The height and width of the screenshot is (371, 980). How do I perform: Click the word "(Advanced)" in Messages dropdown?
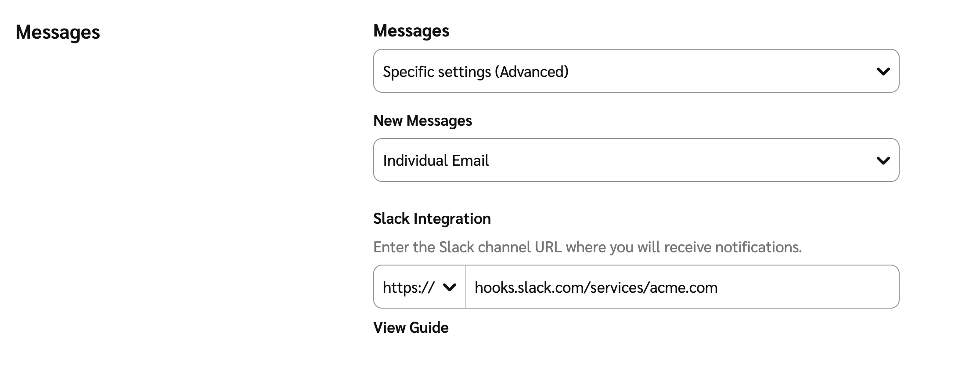531,72
